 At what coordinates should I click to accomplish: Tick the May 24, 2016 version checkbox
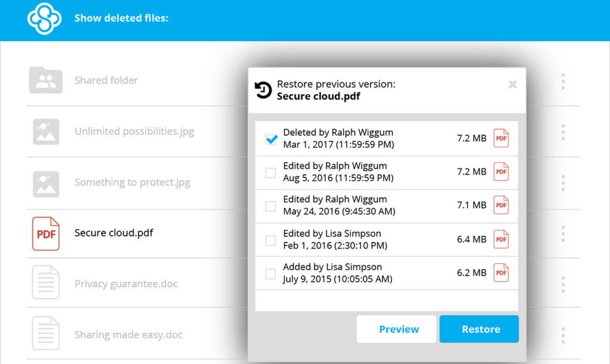[271, 206]
